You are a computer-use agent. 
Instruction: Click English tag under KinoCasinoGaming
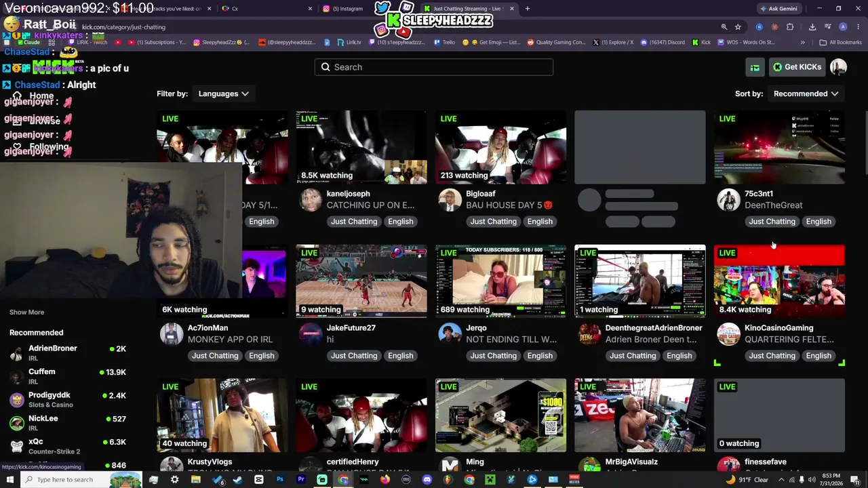point(818,356)
